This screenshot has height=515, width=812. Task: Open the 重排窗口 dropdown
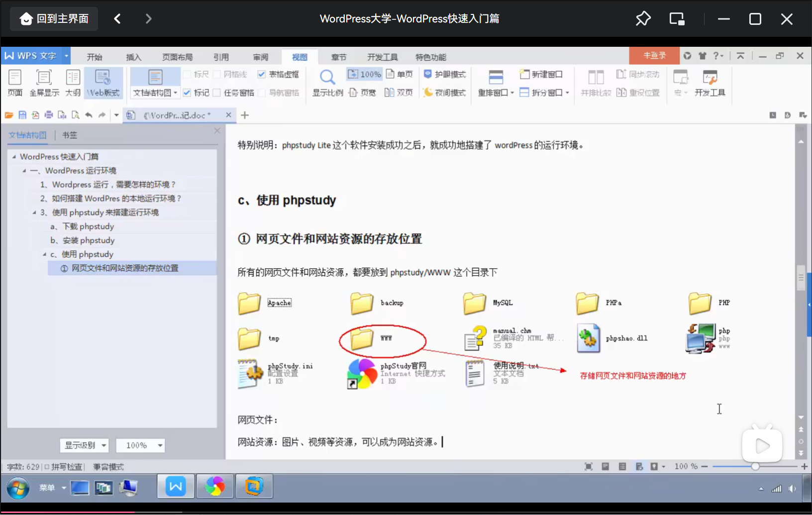[x=496, y=93]
